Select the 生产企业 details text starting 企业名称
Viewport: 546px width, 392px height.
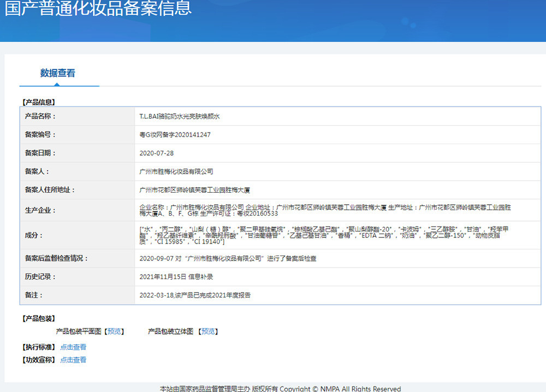pyautogui.click(x=325, y=210)
